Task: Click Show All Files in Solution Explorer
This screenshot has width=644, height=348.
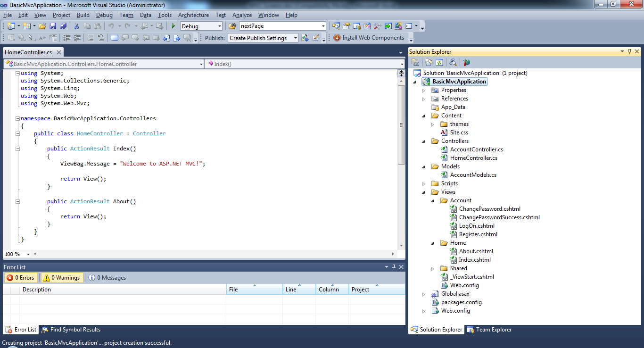Action: tap(429, 62)
